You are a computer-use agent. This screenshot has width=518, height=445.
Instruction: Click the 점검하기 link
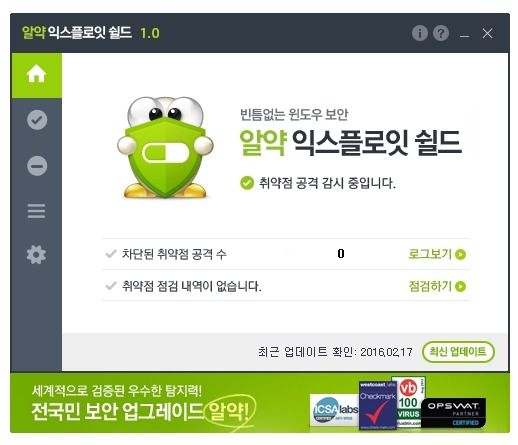(x=430, y=286)
